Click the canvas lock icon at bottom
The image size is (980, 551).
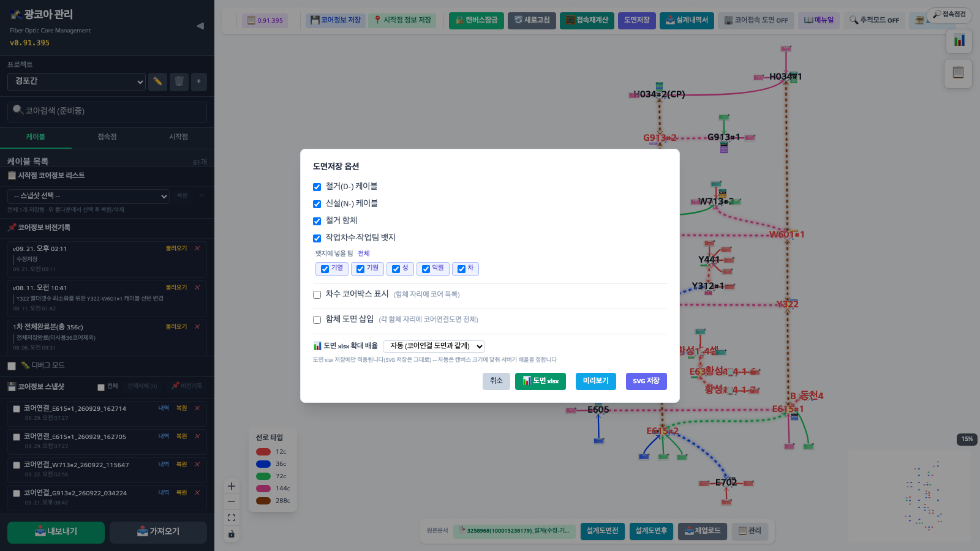tap(232, 534)
